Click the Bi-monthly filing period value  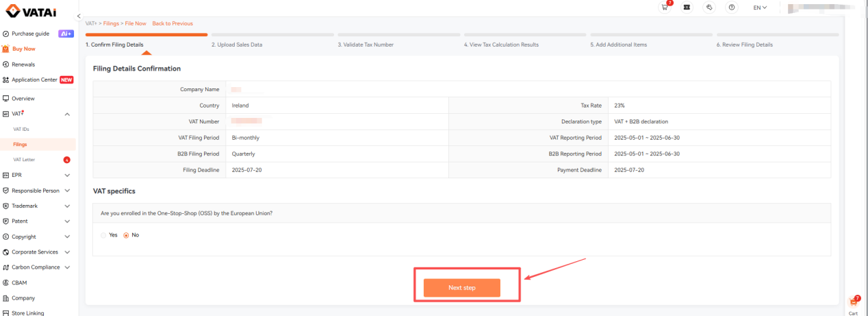(x=246, y=137)
